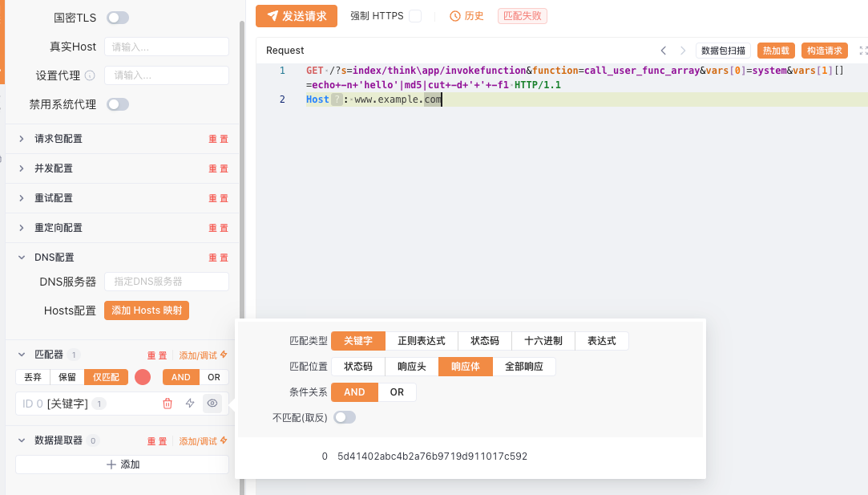Image resolution: width=868 pixels, height=495 pixels.
Task: Select 状态码 match type
Action: [x=485, y=341]
